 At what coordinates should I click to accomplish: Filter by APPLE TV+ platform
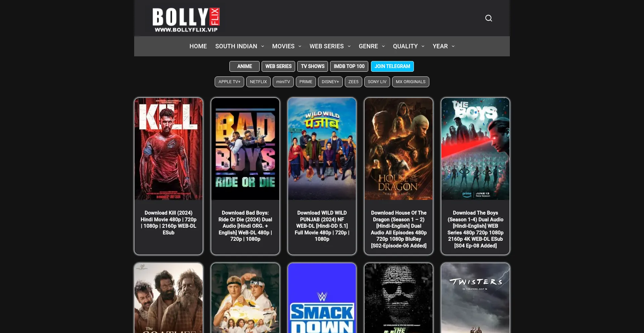pos(229,82)
